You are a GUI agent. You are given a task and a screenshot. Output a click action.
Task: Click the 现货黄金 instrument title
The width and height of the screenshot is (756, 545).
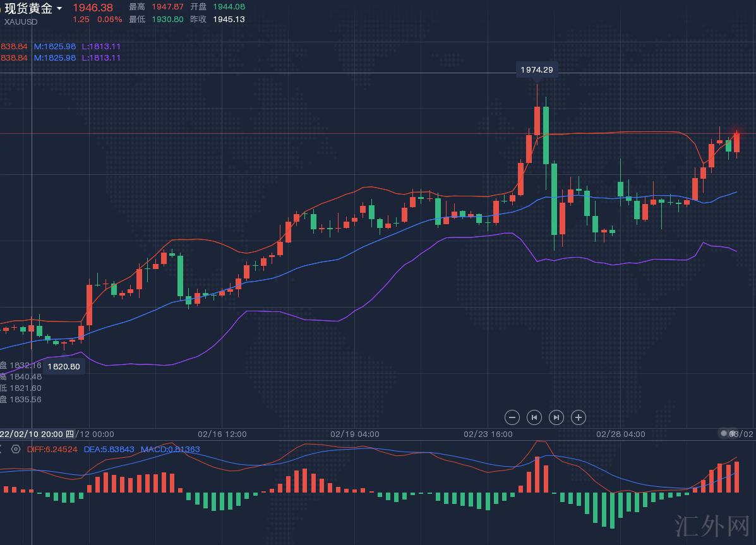tap(28, 8)
